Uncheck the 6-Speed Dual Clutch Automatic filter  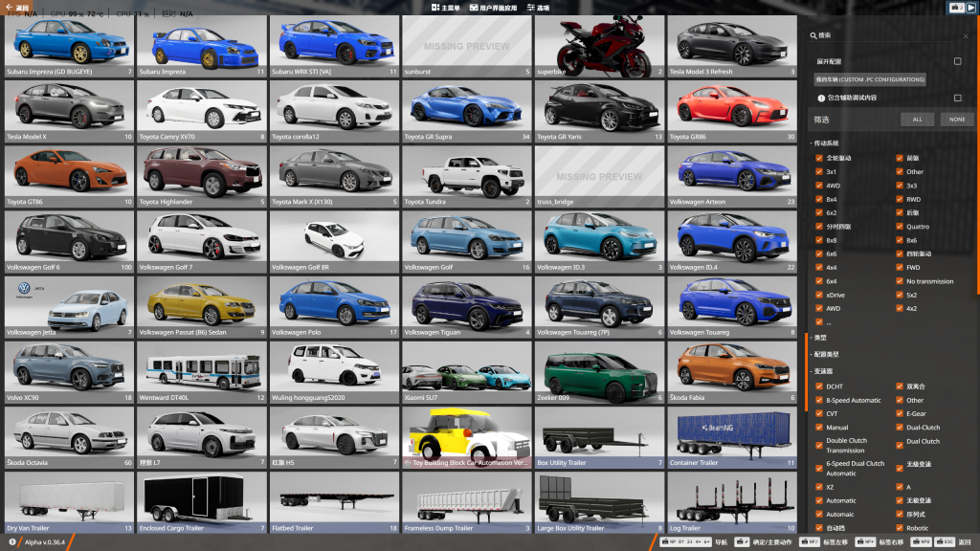[819, 469]
